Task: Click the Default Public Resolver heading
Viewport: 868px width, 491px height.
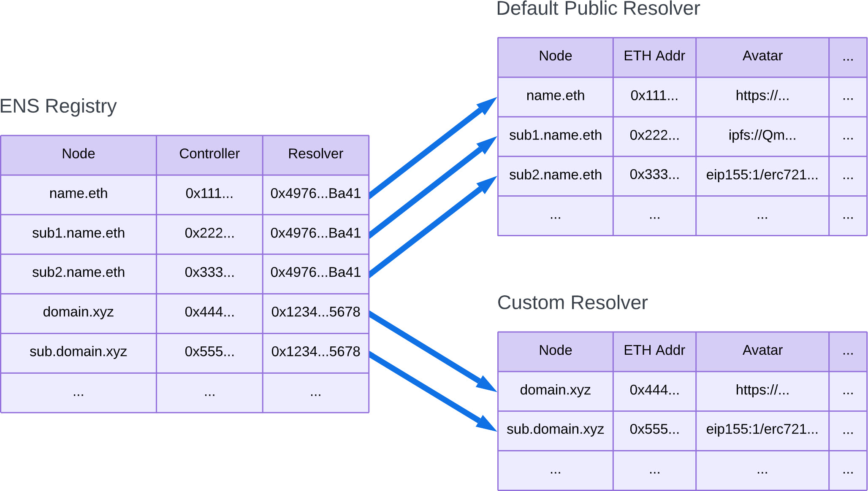Action: 598,8
